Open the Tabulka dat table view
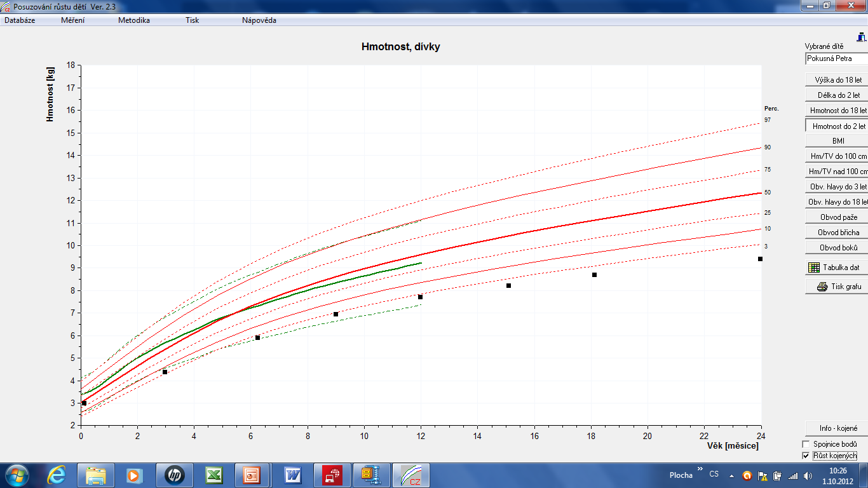The image size is (868, 488). 836,268
